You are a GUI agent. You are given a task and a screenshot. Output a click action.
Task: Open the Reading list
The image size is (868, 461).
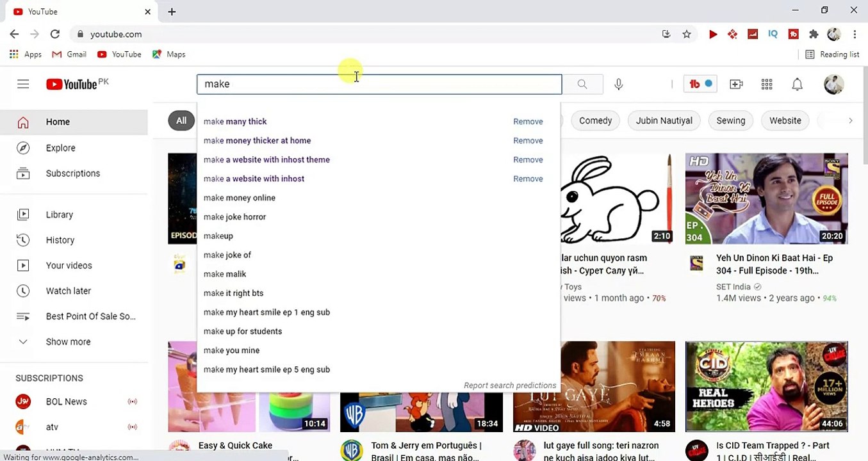(x=832, y=54)
